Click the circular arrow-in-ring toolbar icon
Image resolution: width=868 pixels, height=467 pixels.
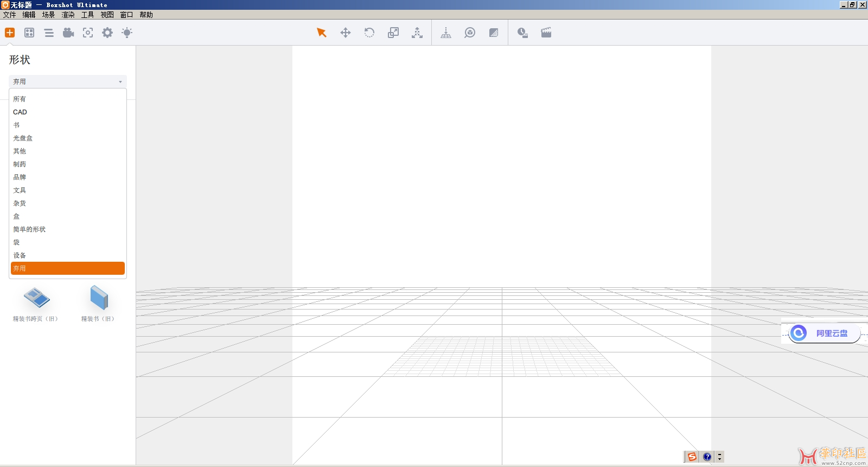pos(470,33)
